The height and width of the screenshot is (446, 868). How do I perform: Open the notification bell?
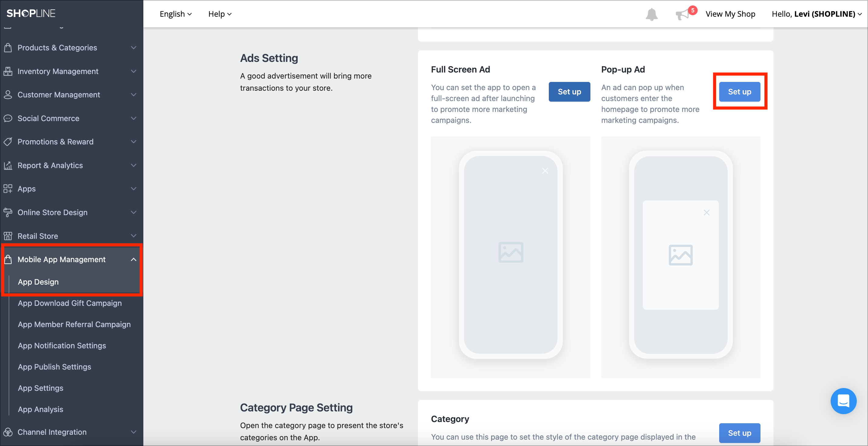651,14
